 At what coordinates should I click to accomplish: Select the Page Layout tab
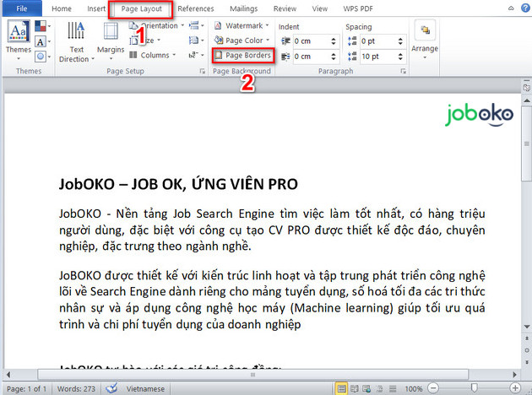coord(141,8)
